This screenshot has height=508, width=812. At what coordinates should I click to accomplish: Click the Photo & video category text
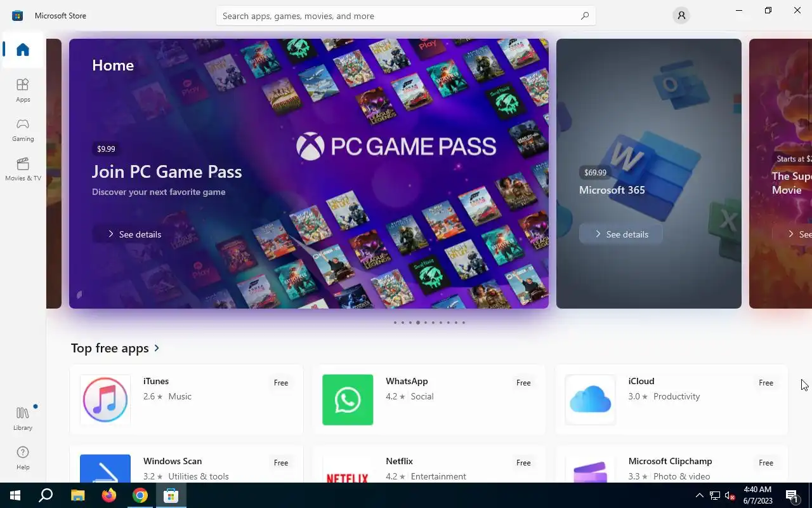click(682, 476)
